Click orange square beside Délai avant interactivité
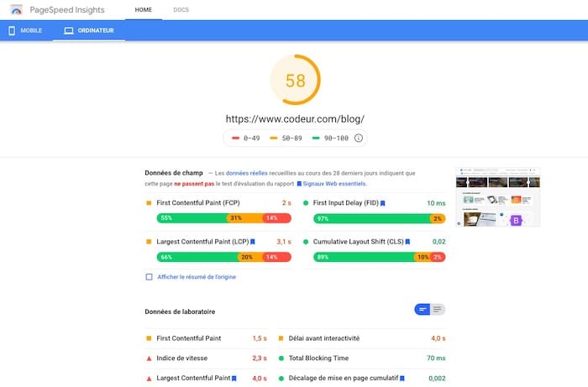 (x=281, y=338)
